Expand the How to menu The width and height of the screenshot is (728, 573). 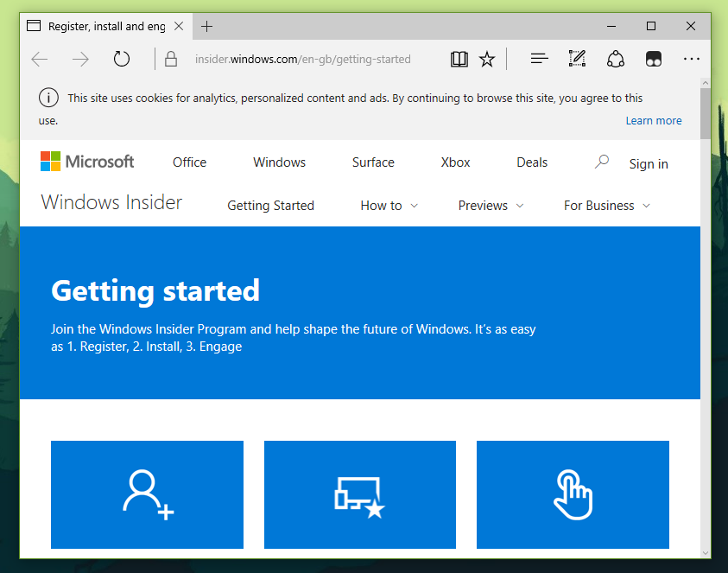pos(389,206)
